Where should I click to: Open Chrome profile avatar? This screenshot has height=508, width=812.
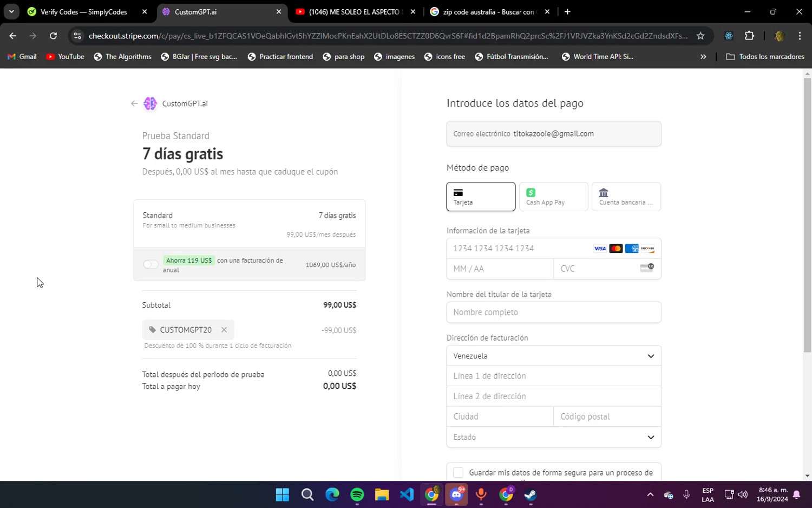780,36
